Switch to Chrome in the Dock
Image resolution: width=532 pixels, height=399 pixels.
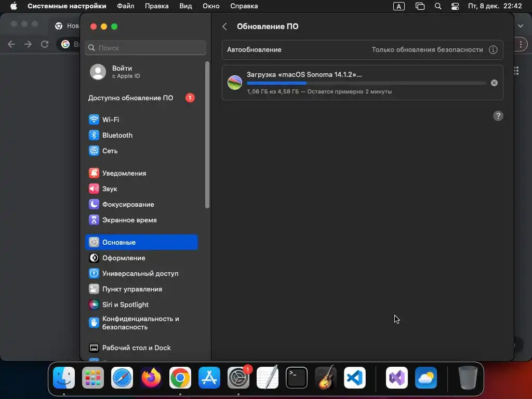(180, 378)
